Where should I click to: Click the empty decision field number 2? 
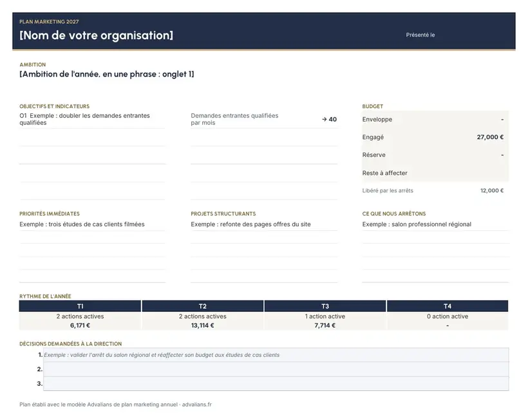(x=276, y=369)
